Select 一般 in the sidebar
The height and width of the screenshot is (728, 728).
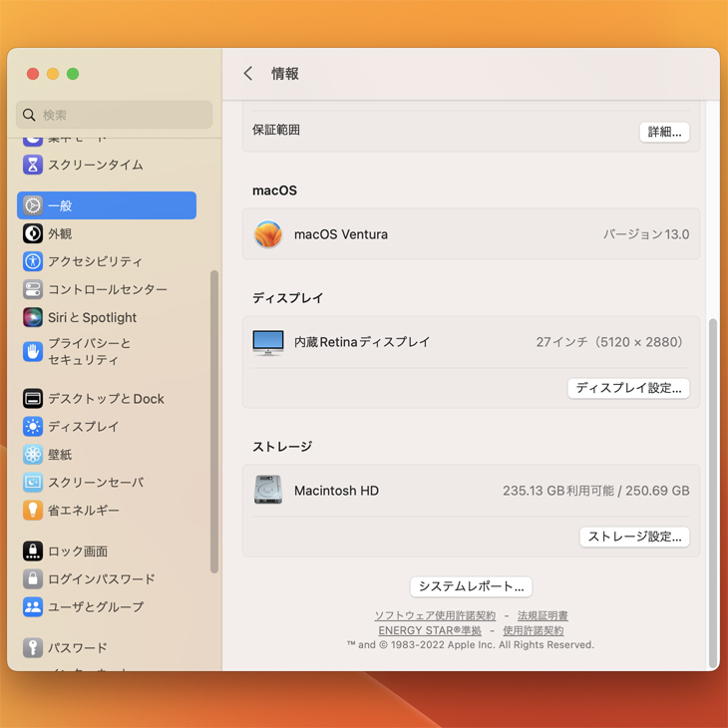[107, 205]
